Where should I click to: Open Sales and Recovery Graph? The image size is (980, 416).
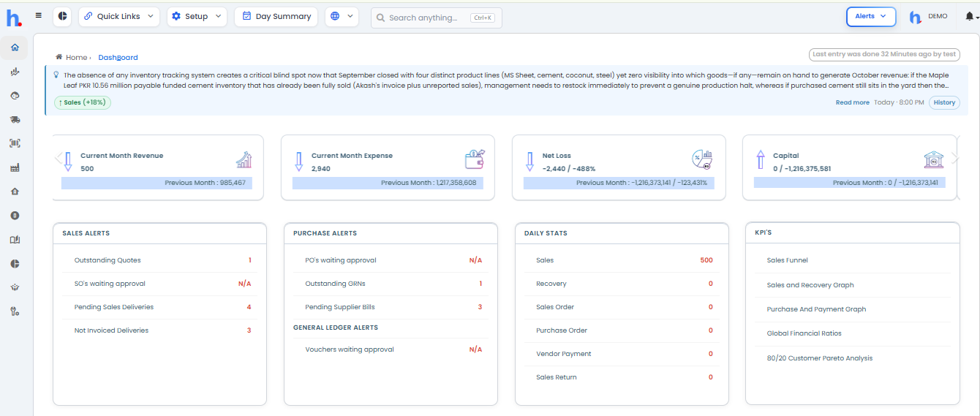tap(810, 285)
